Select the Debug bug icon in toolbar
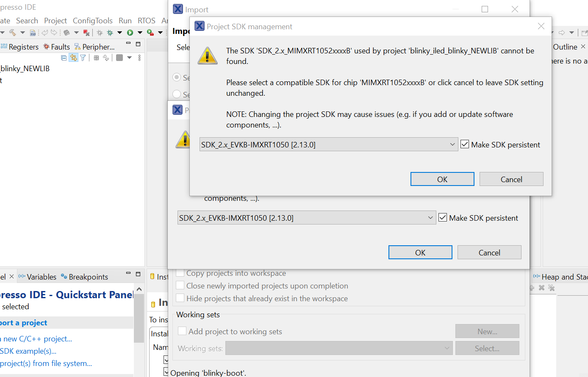Image resolution: width=588 pixels, height=377 pixels. (110, 33)
